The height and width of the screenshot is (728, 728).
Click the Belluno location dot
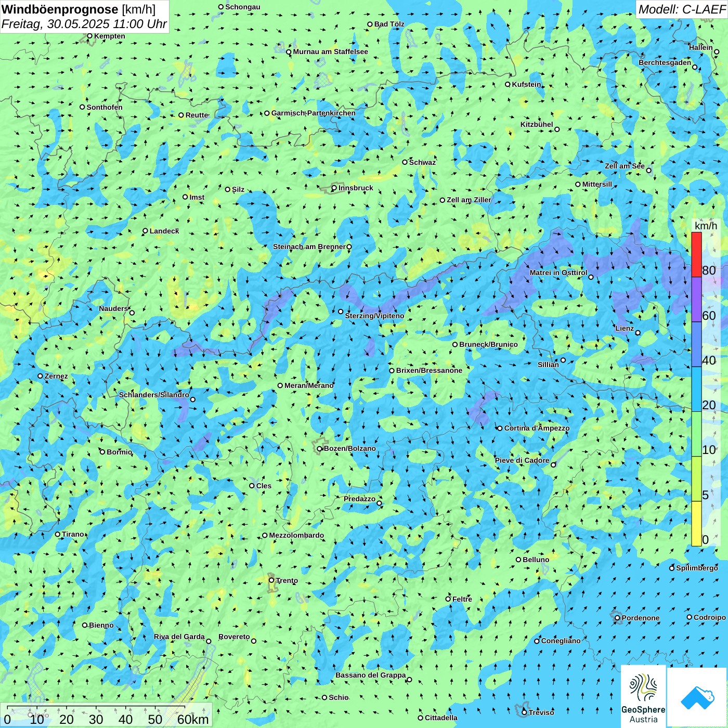pyautogui.click(x=518, y=560)
